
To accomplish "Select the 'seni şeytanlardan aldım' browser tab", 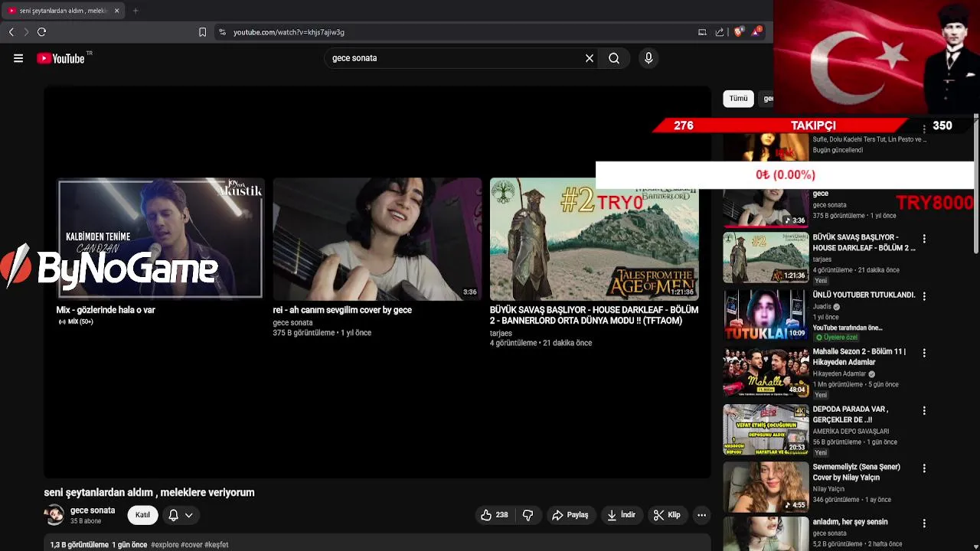I will pos(64,11).
